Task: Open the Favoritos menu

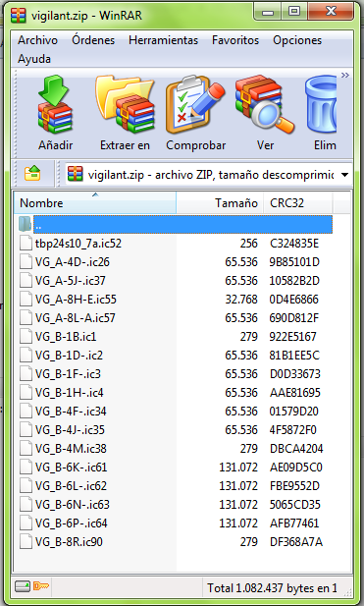Action: [x=235, y=40]
